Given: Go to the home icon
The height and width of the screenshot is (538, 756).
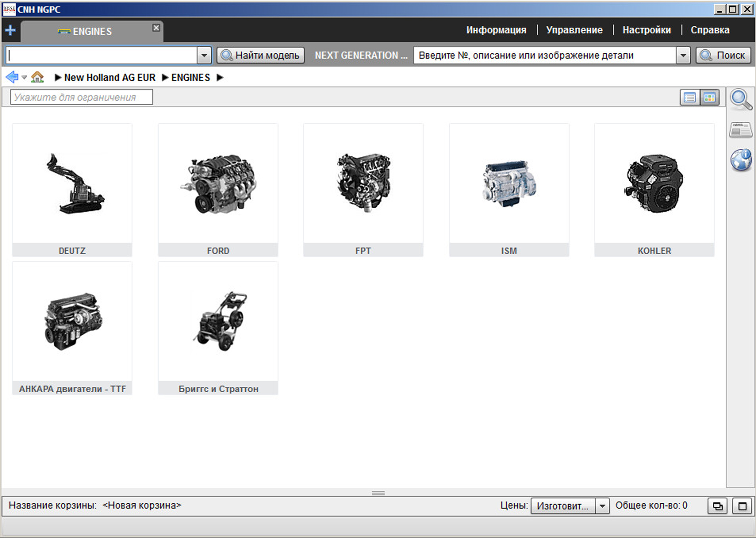Looking at the screenshot, I should tap(38, 77).
